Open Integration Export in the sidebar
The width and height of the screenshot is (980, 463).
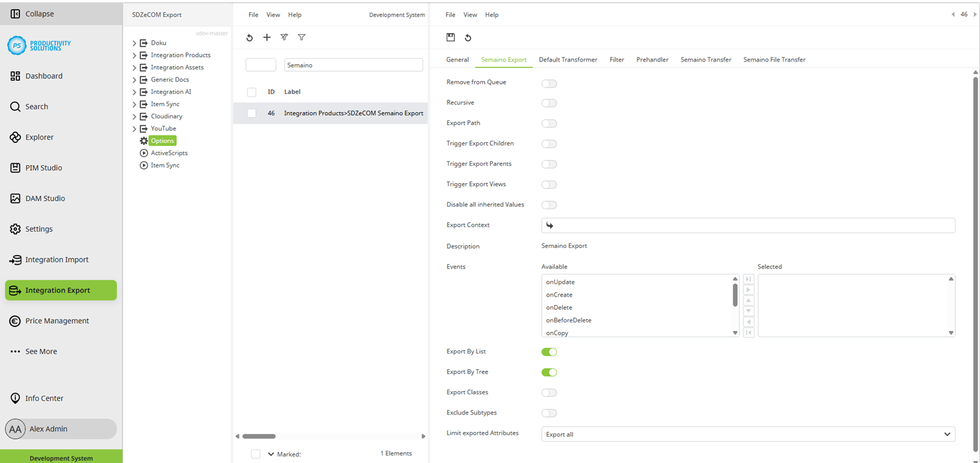(60, 290)
